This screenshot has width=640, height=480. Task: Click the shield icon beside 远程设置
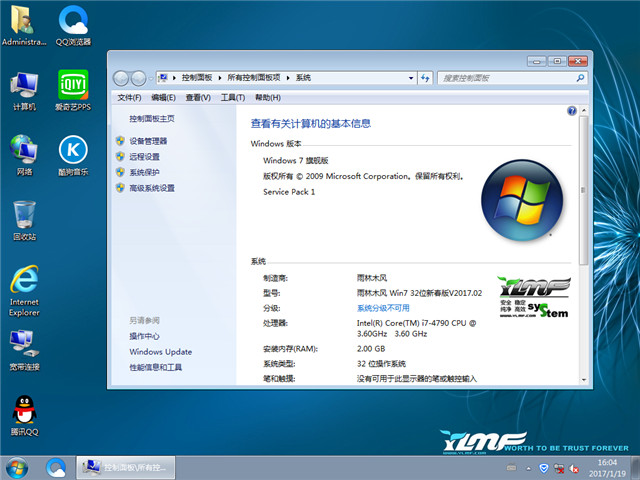click(120, 156)
